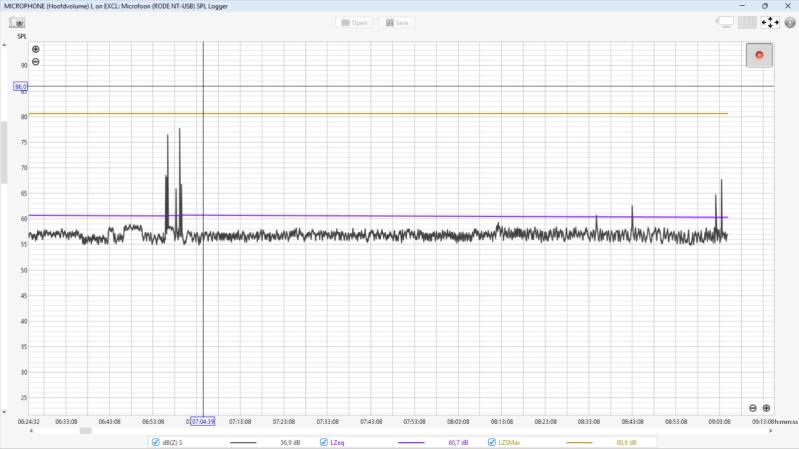799x449 pixels.
Task: Click the horizontal scrollbar thumb
Action: [x=85, y=431]
